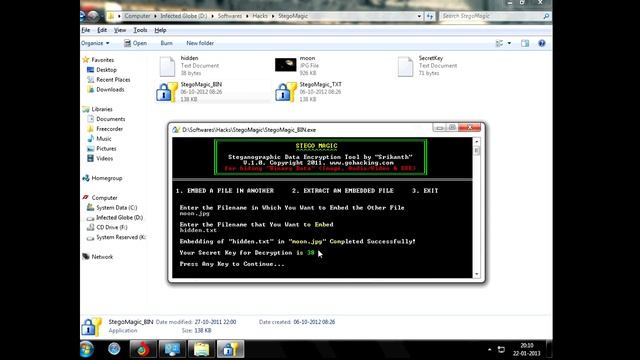
Task: Refresh the address bar location
Action: click(x=430, y=16)
